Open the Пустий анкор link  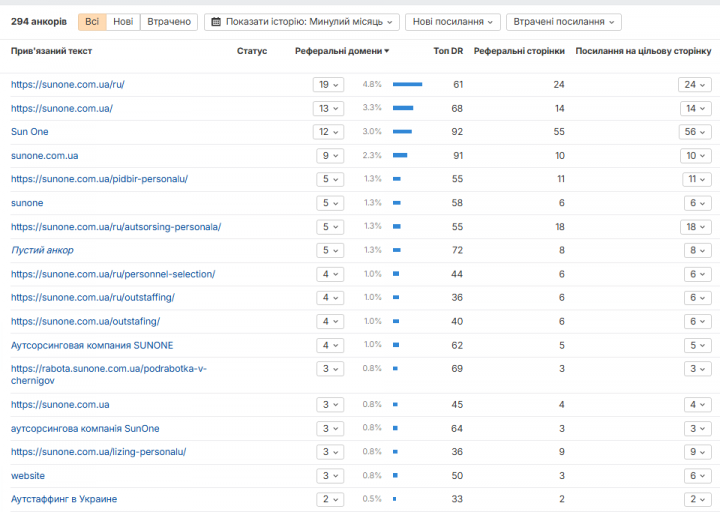(x=42, y=250)
